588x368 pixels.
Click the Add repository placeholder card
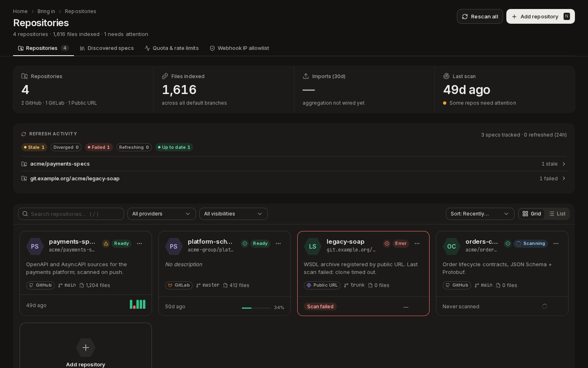pos(86,346)
